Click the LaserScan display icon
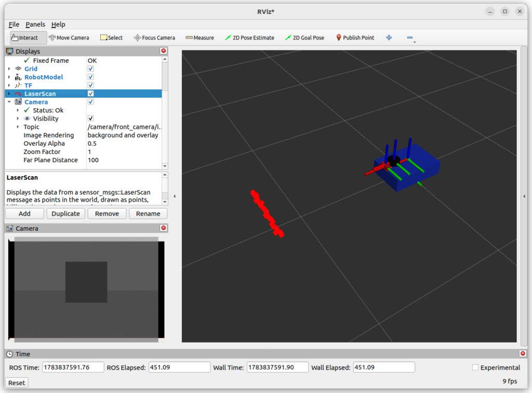 point(18,94)
